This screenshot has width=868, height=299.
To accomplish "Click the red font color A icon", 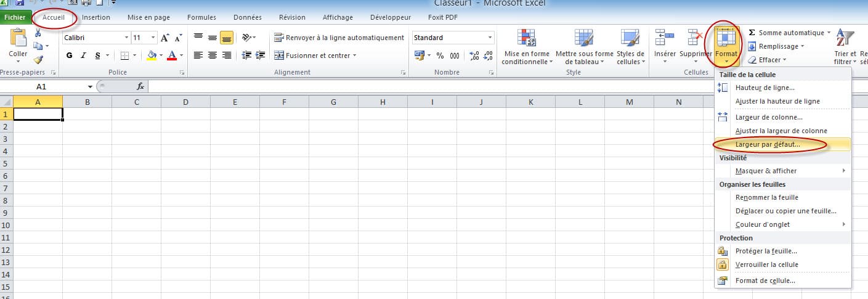I will tap(171, 55).
